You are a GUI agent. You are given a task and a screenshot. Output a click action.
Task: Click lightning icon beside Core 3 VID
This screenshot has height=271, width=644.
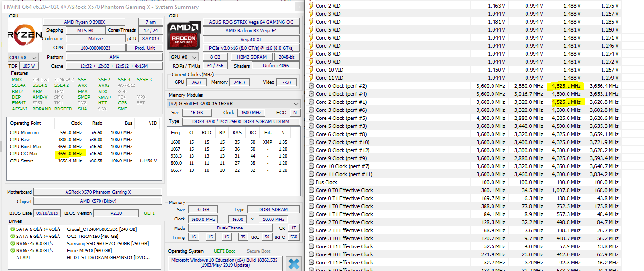[x=311, y=14]
